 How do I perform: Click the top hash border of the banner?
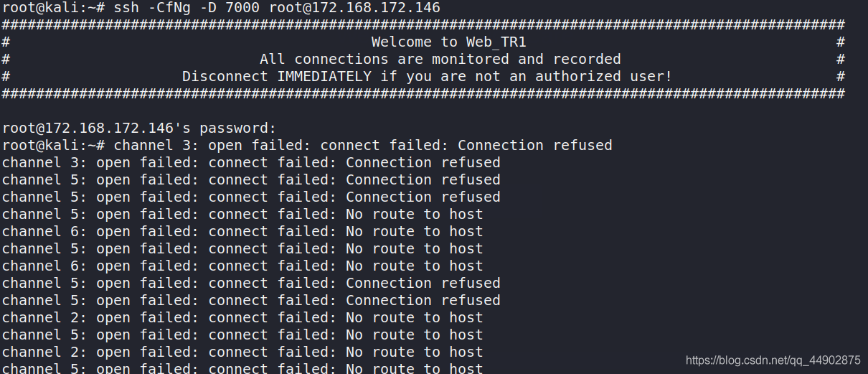click(x=423, y=25)
